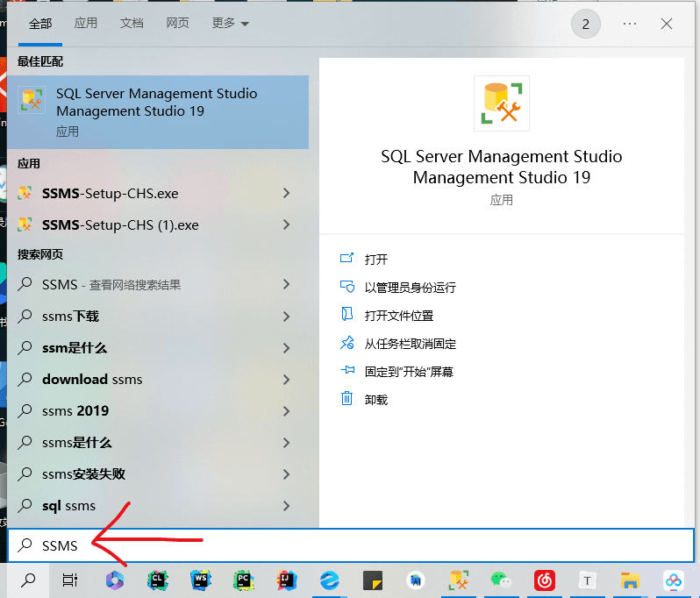Click the SSMS-Setup-CHS (1).exe installer icon

[25, 224]
